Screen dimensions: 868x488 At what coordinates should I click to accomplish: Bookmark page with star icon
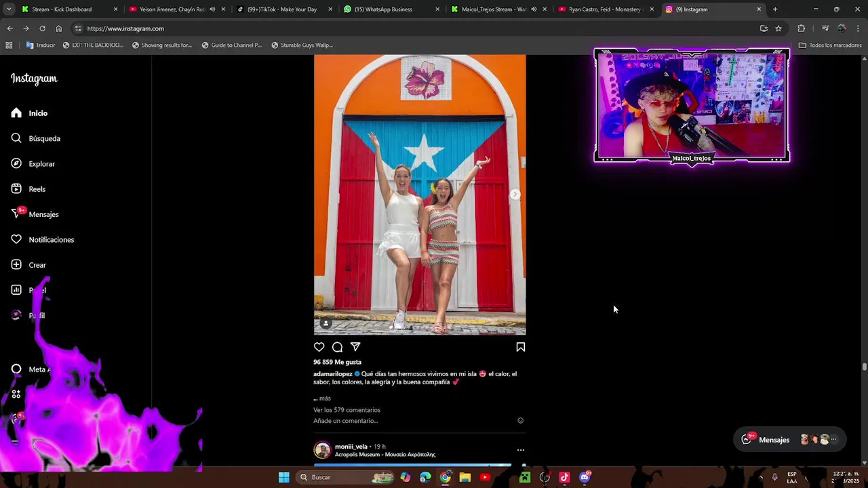778,28
